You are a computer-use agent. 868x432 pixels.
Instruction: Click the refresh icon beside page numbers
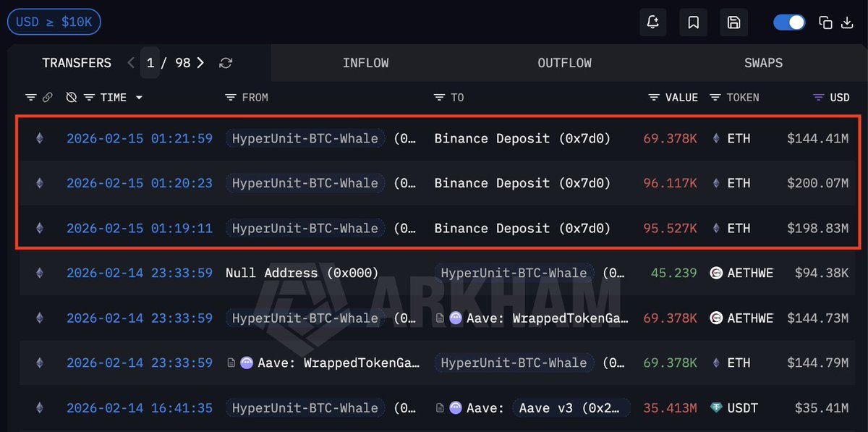tap(225, 63)
